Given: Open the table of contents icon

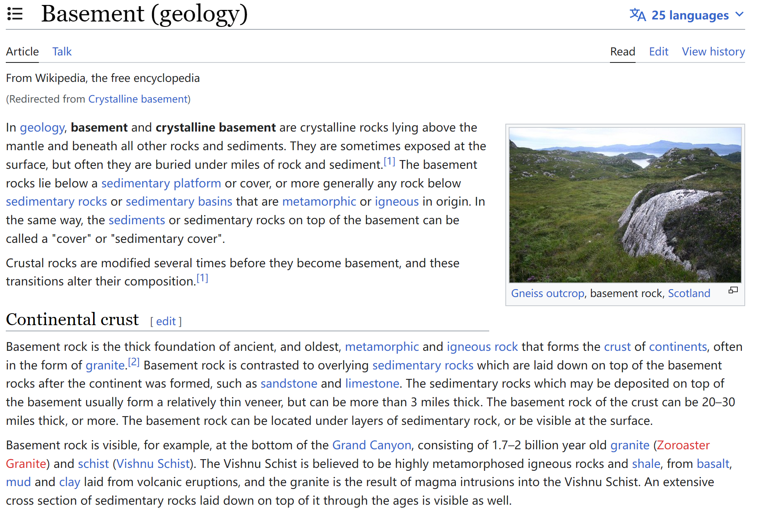Looking at the screenshot, I should (x=15, y=14).
